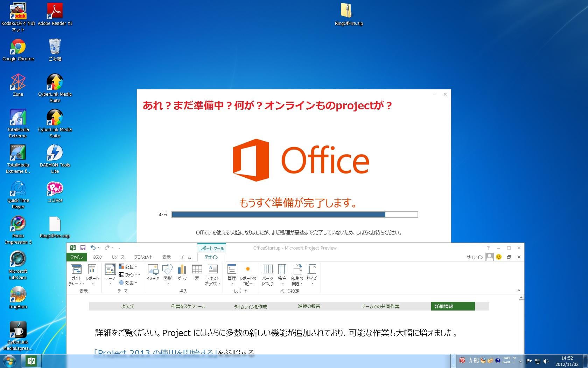Go to タイムラインを作成 page
The image size is (588, 368).
[x=250, y=306]
